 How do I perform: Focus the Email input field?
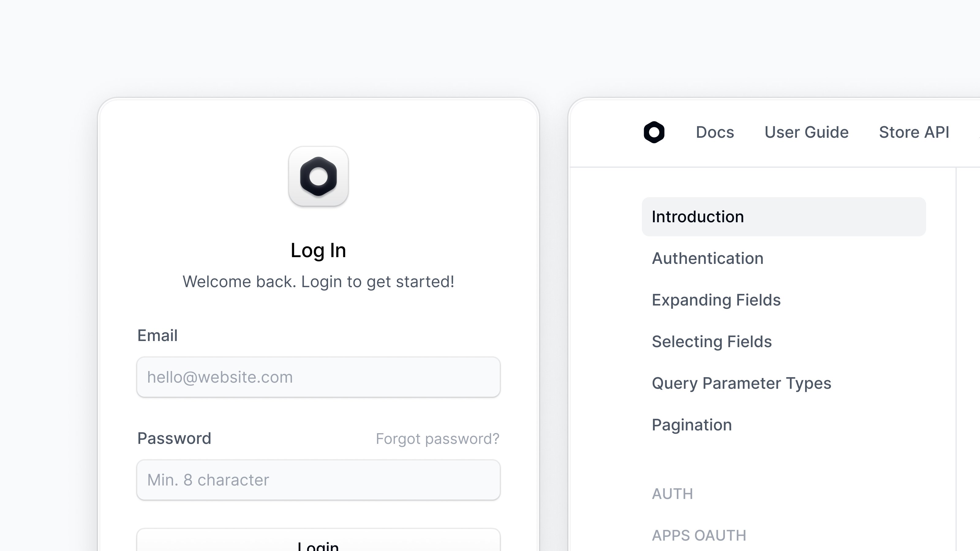(318, 377)
